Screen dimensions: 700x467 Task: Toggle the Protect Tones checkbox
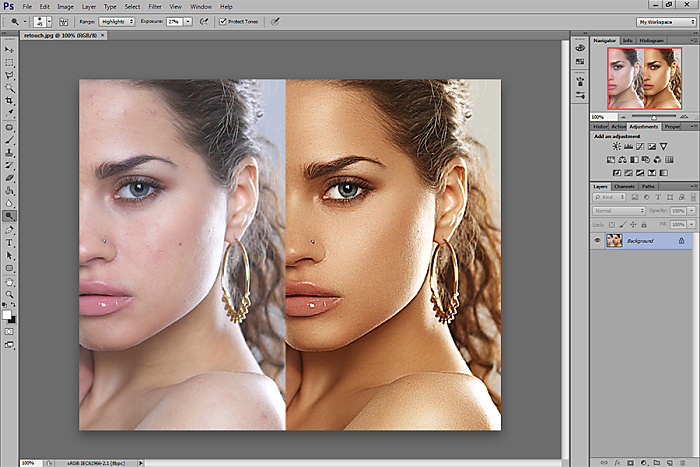pyautogui.click(x=223, y=21)
